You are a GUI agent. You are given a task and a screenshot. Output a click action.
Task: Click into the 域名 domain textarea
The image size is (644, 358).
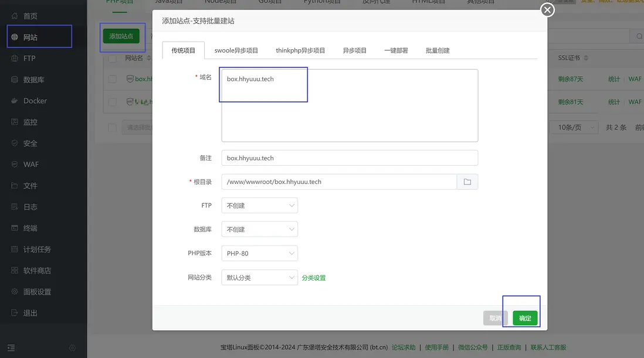[x=350, y=105]
